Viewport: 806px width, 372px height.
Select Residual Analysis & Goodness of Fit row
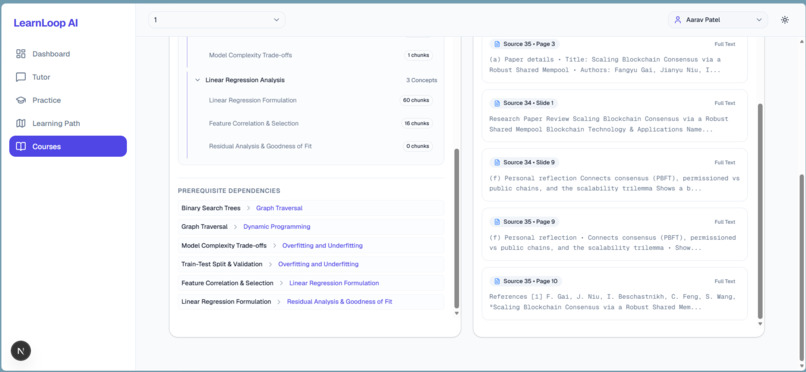tap(321, 146)
